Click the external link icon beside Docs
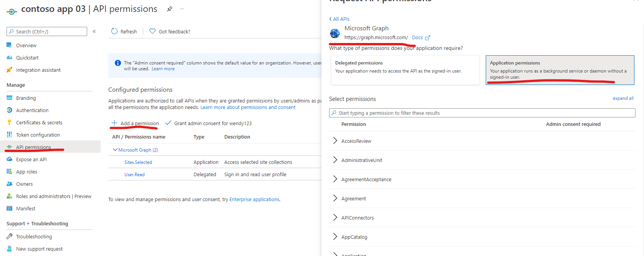 pyautogui.click(x=427, y=38)
